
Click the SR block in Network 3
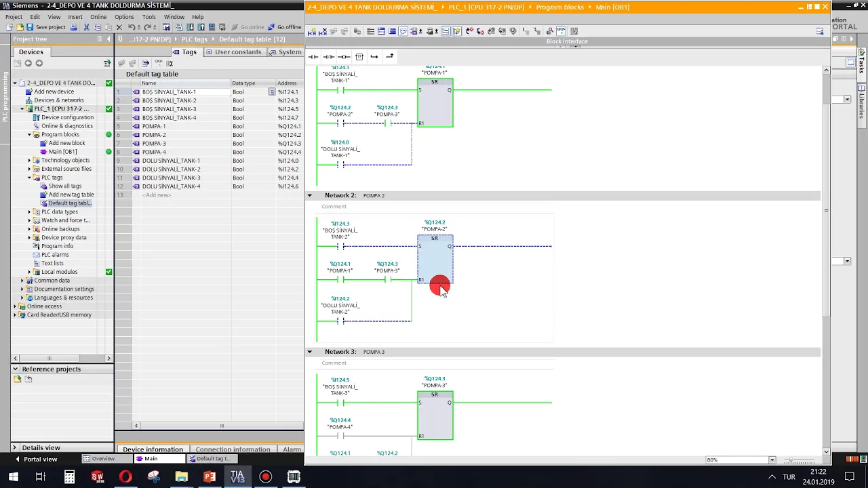(435, 415)
